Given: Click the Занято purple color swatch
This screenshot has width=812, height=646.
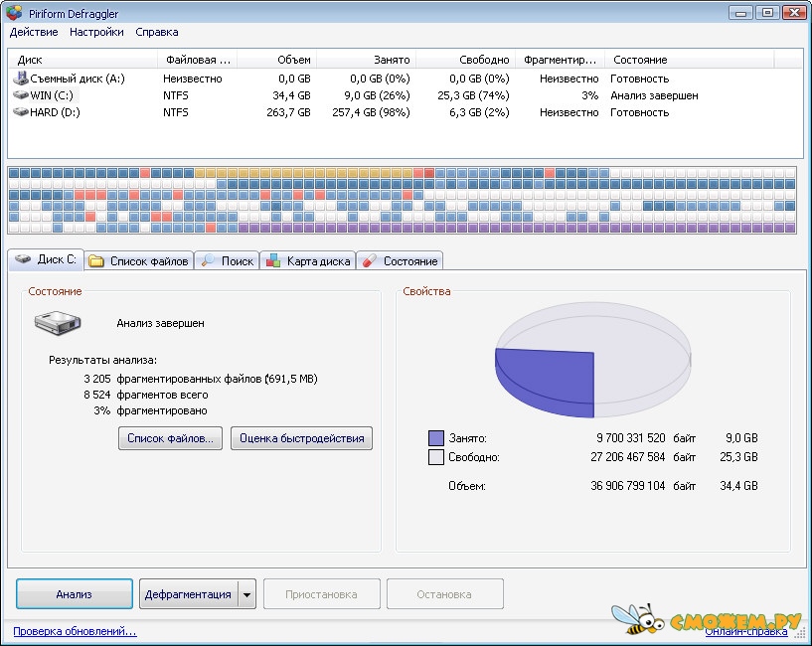Looking at the screenshot, I should [436, 438].
